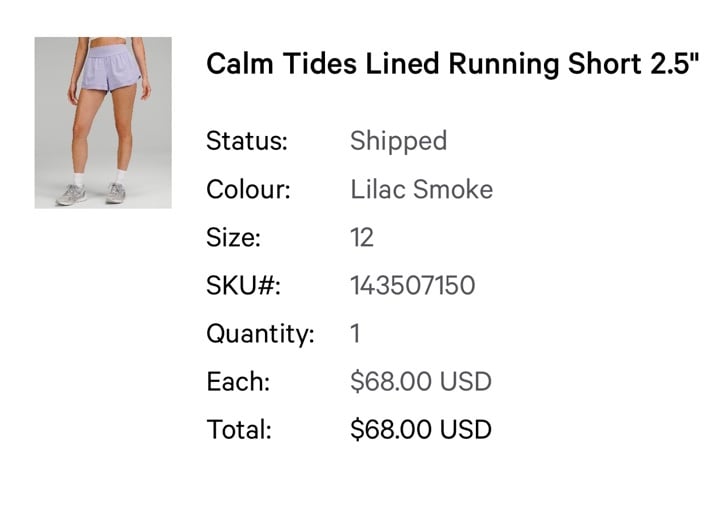This screenshot has width=723, height=525.
Task: Click the SKU# label
Action: coord(243,285)
